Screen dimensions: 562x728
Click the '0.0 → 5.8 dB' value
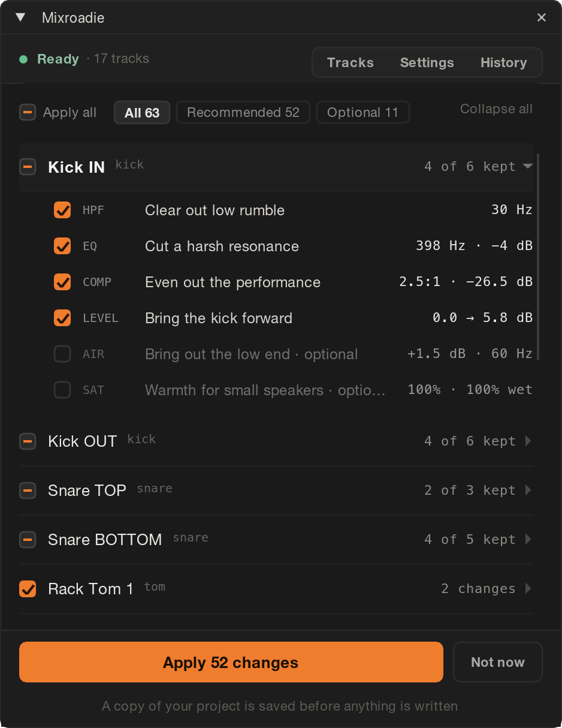pos(482,318)
